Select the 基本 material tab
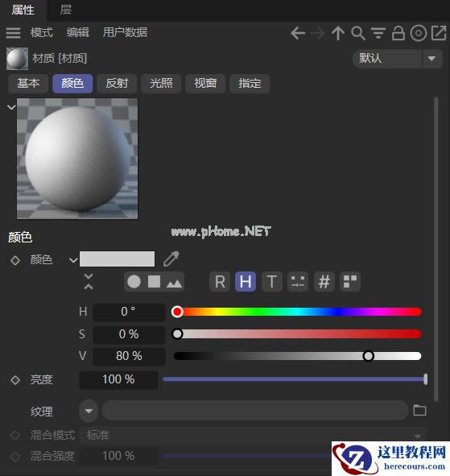450x476 pixels. pos(28,83)
